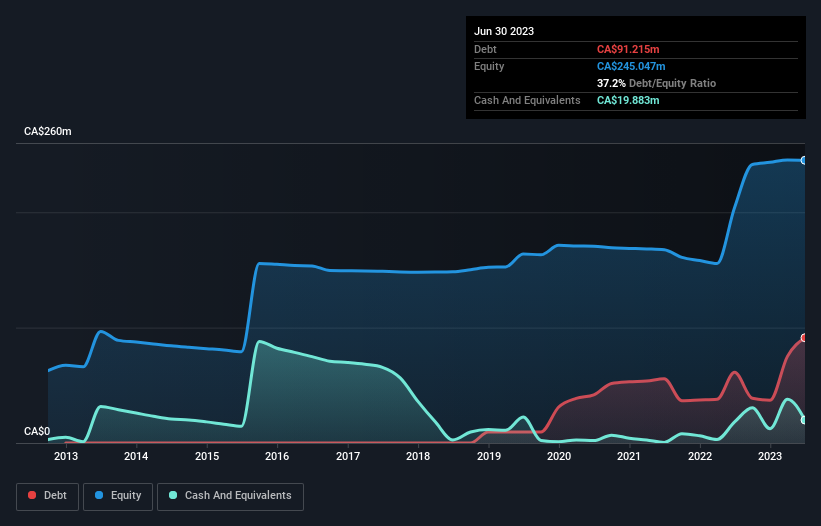Viewport: 821px width, 526px height.
Task: Click the CA$91.215m debt value
Action: (x=628, y=49)
